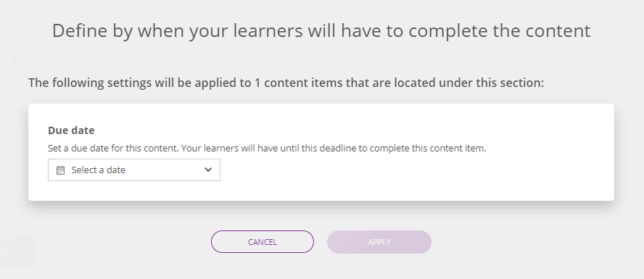This screenshot has width=644, height=279.
Task: Click the due date description text
Action: pos(267,148)
